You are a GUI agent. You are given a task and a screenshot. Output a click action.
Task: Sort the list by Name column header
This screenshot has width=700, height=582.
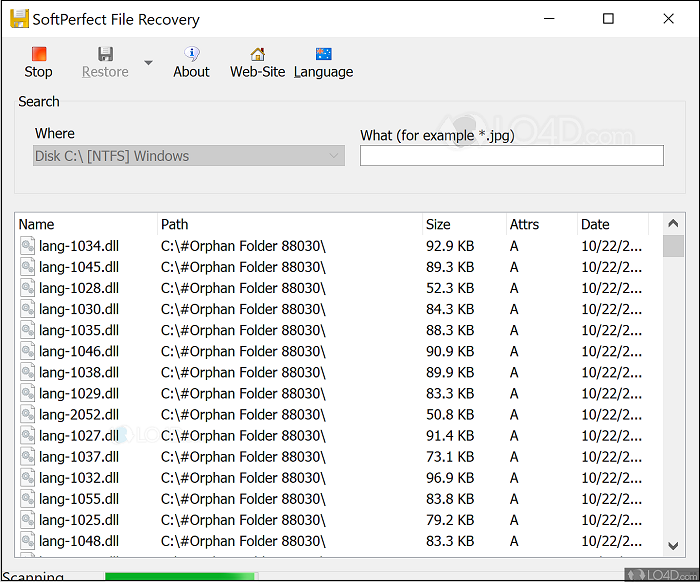pyautogui.click(x=86, y=224)
